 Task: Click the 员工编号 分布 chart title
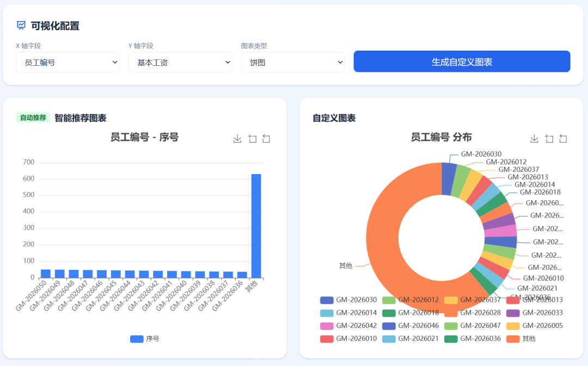tap(442, 138)
